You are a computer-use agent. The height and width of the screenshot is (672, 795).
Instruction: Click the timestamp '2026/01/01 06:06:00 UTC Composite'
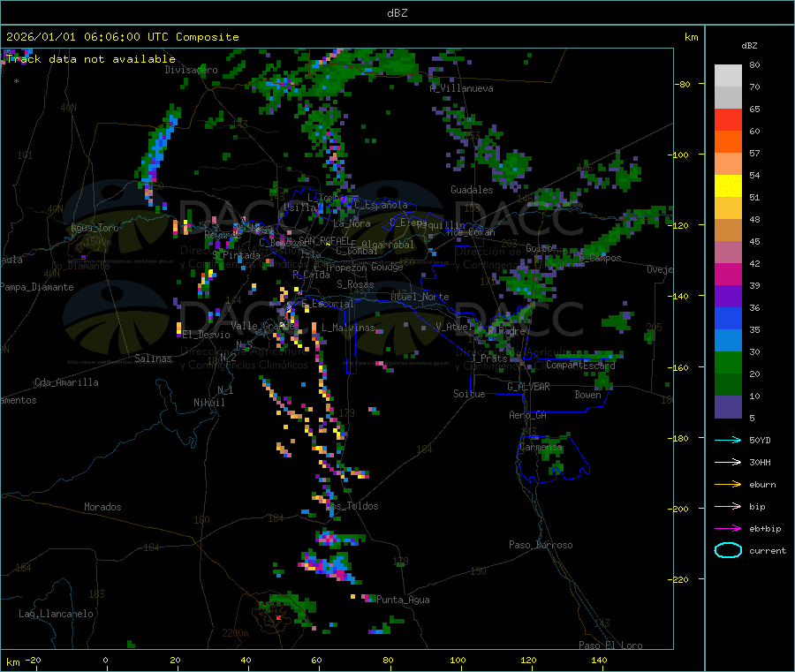point(122,37)
